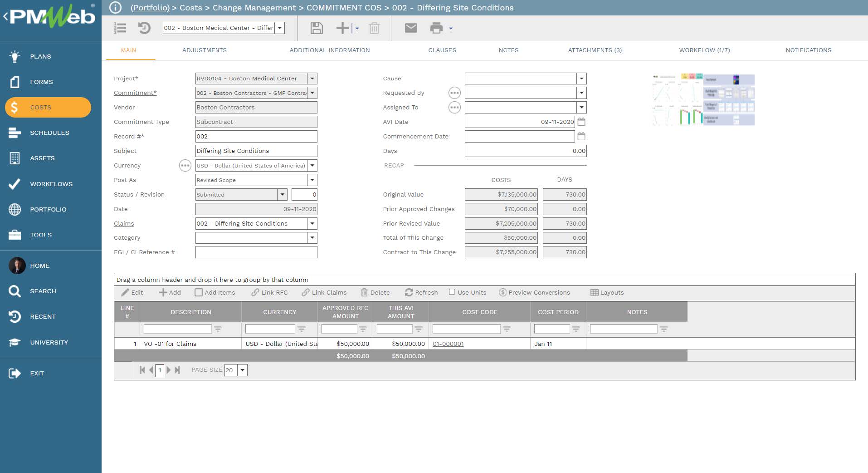Follow the cost code link 01-000001
The image size is (868, 473).
448,344
